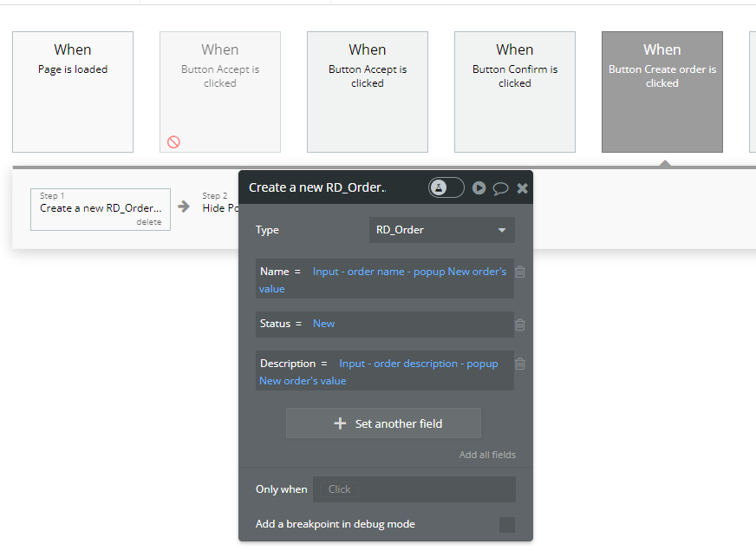
Task: Select the Button Confirm is clicked event
Action: 515,92
